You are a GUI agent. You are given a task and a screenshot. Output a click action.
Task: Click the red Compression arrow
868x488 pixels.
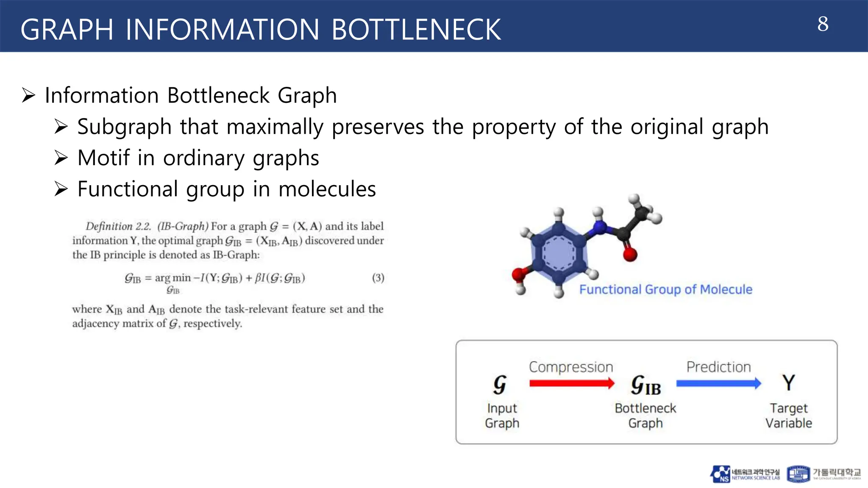tap(572, 383)
